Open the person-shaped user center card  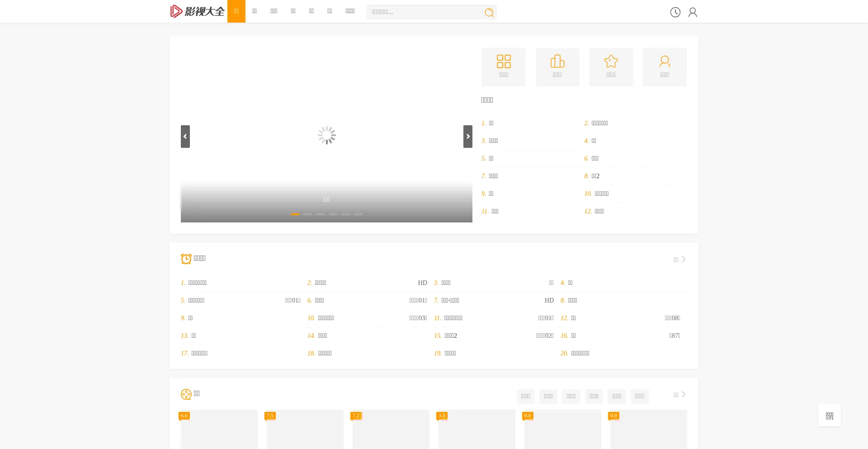pyautogui.click(x=665, y=66)
